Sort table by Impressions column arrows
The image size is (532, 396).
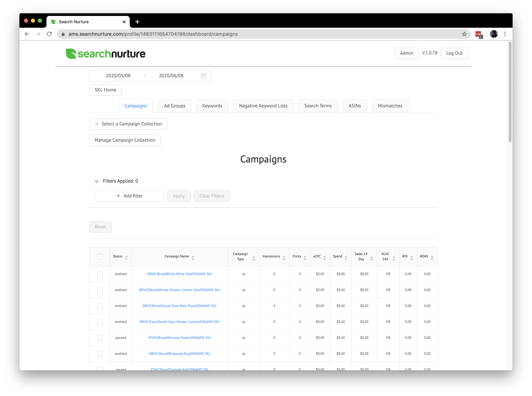point(284,258)
